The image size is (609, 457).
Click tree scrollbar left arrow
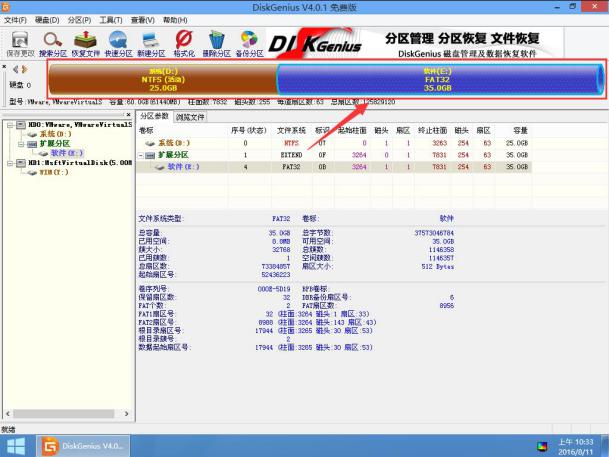tap(8, 414)
